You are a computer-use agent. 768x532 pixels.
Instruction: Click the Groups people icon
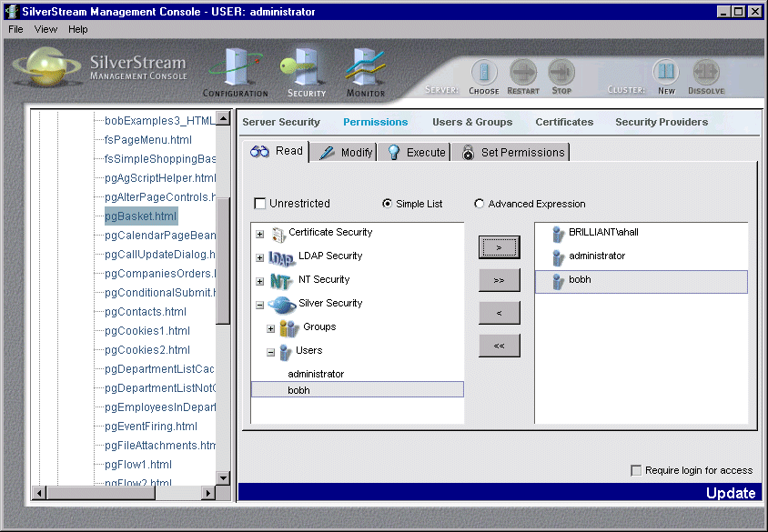pos(289,328)
